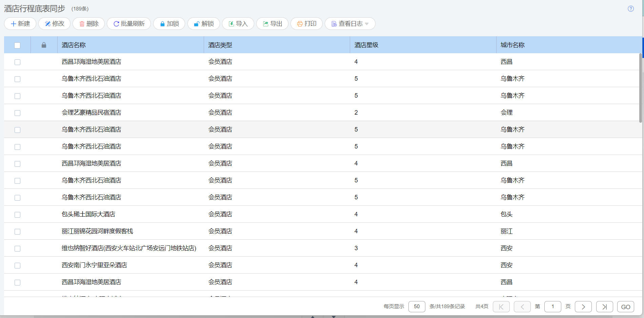The width and height of the screenshot is (644, 318).
Task: Click the page number input field
Action: click(552, 306)
